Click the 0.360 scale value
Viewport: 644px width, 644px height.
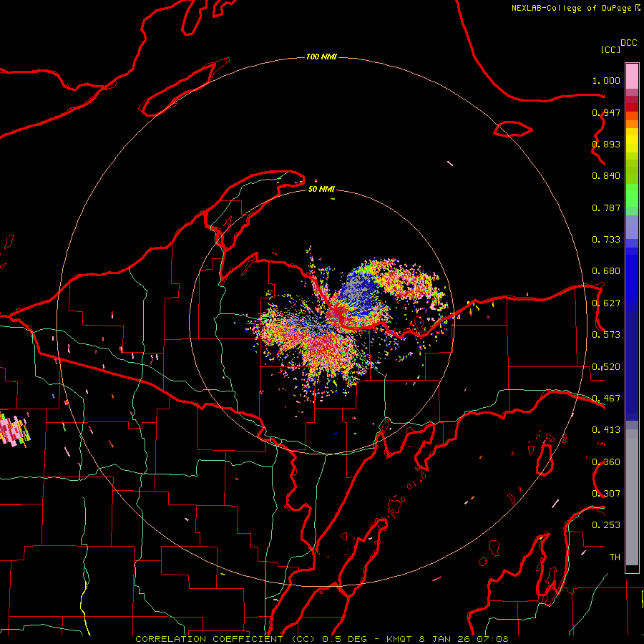click(606, 462)
